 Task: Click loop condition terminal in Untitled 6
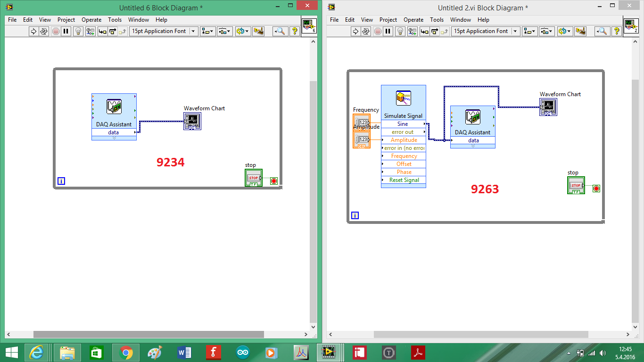point(274,181)
